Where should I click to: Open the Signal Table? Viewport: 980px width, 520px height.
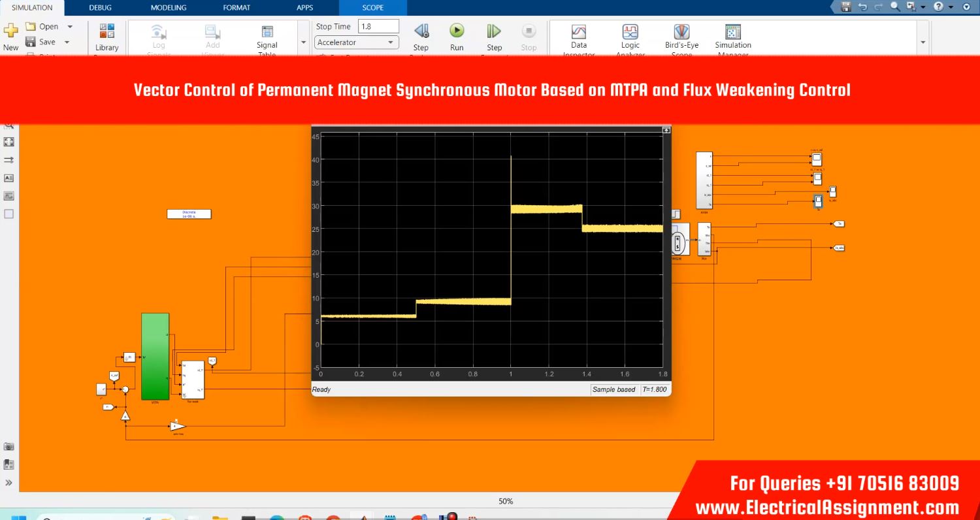pyautogui.click(x=267, y=33)
